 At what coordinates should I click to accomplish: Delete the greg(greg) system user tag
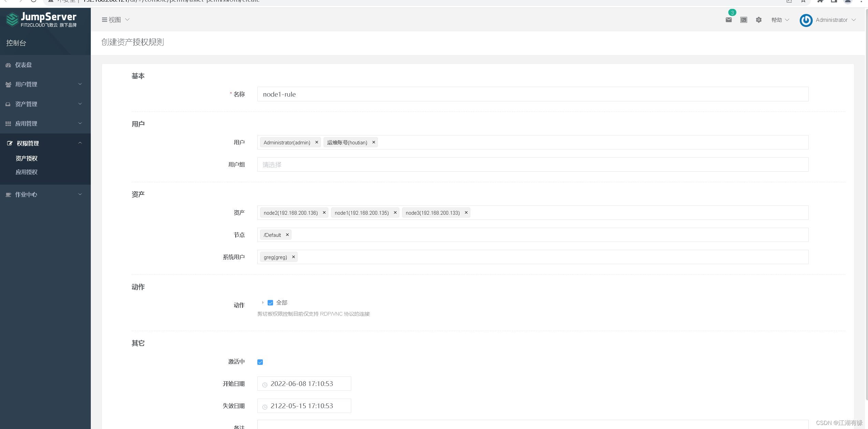point(293,257)
